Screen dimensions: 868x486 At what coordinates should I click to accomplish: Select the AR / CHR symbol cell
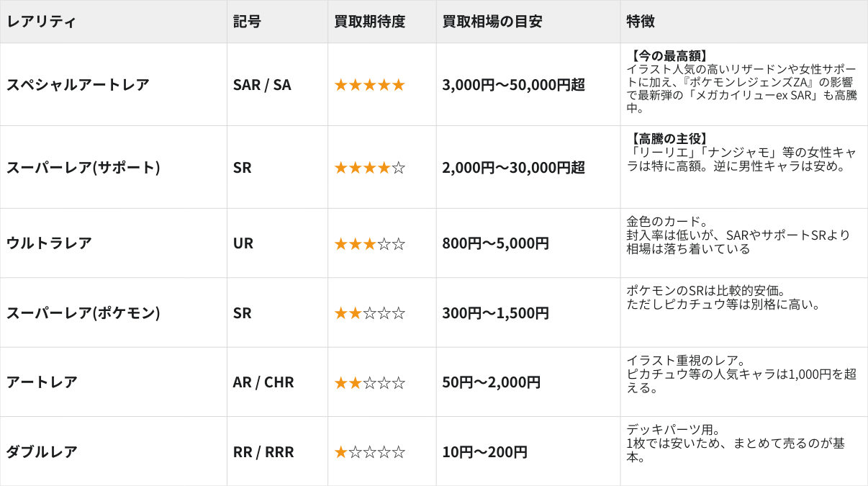point(263,382)
